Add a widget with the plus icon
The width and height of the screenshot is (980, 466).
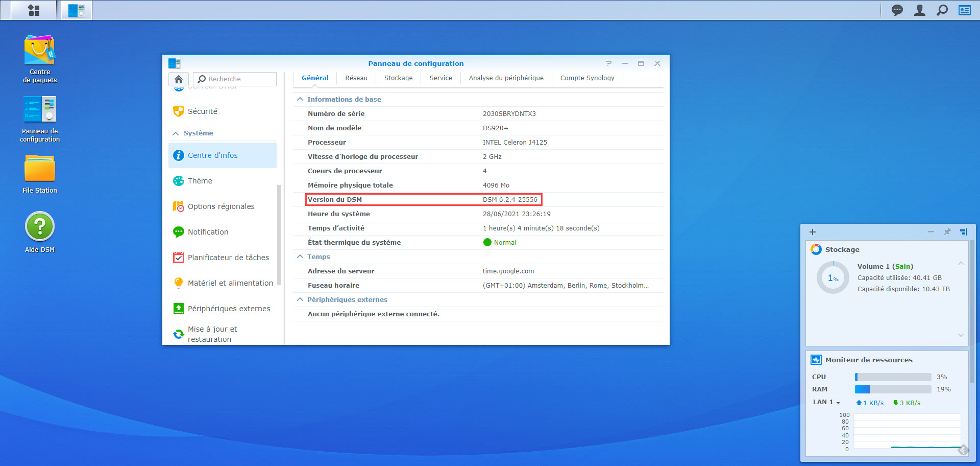point(813,232)
